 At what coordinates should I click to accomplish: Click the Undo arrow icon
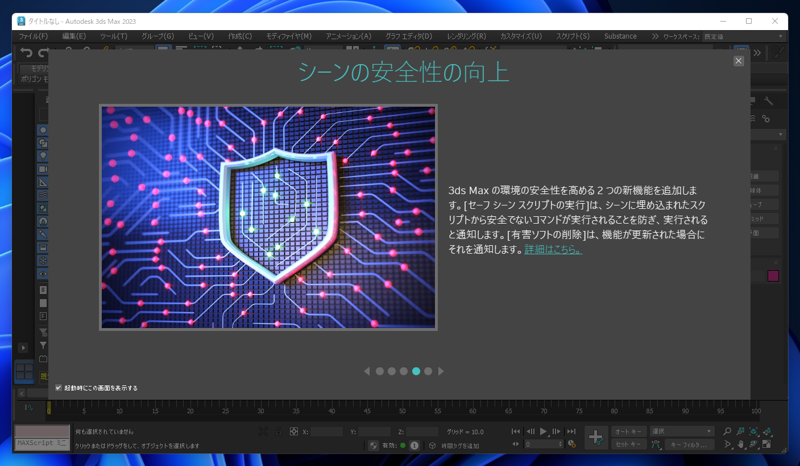point(26,52)
